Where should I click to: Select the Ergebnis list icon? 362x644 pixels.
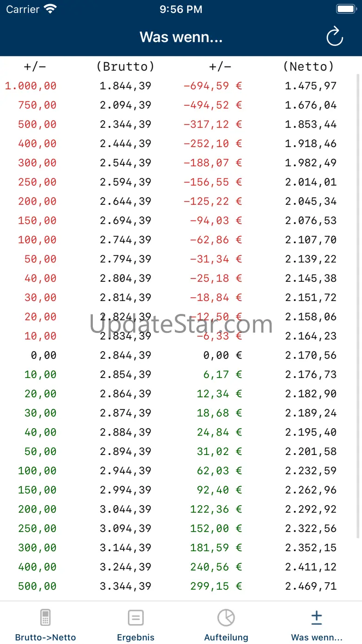[x=136, y=618]
